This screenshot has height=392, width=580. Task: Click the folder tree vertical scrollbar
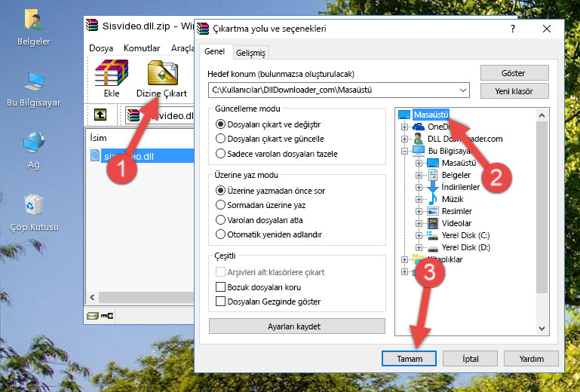(542, 207)
